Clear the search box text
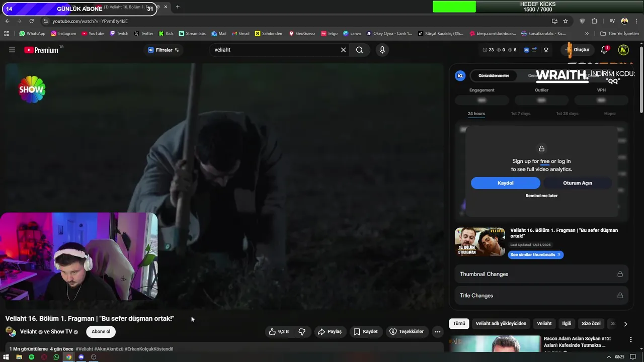644x362 pixels. click(x=344, y=50)
